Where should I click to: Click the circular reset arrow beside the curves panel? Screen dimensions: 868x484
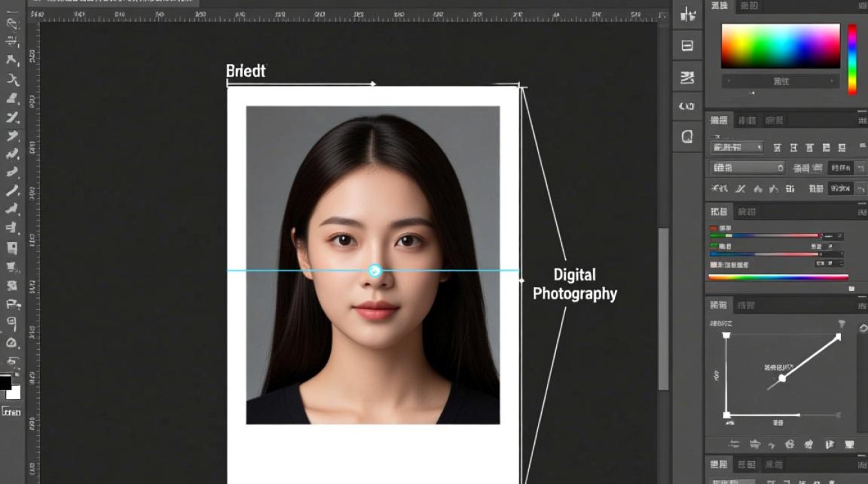point(863,328)
